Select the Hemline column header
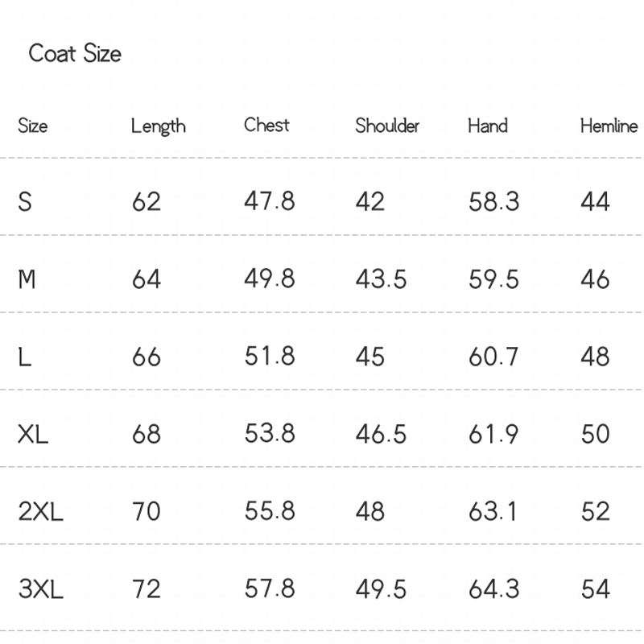644x644 pixels. tap(609, 126)
